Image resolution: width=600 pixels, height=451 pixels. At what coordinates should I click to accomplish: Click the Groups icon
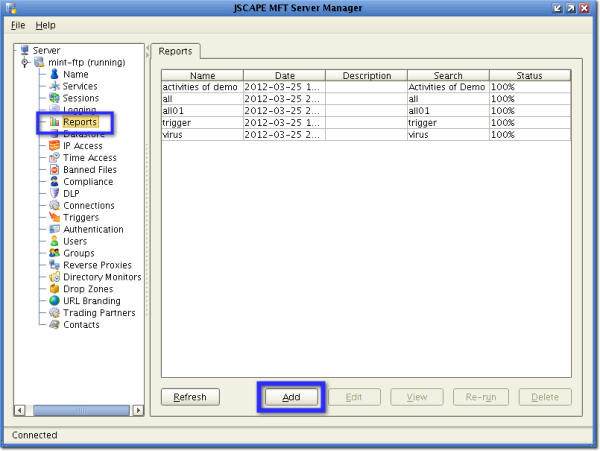click(x=54, y=253)
